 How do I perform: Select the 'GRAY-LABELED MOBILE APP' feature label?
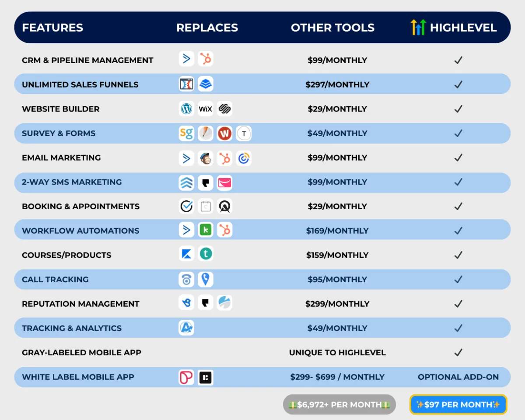[81, 353]
